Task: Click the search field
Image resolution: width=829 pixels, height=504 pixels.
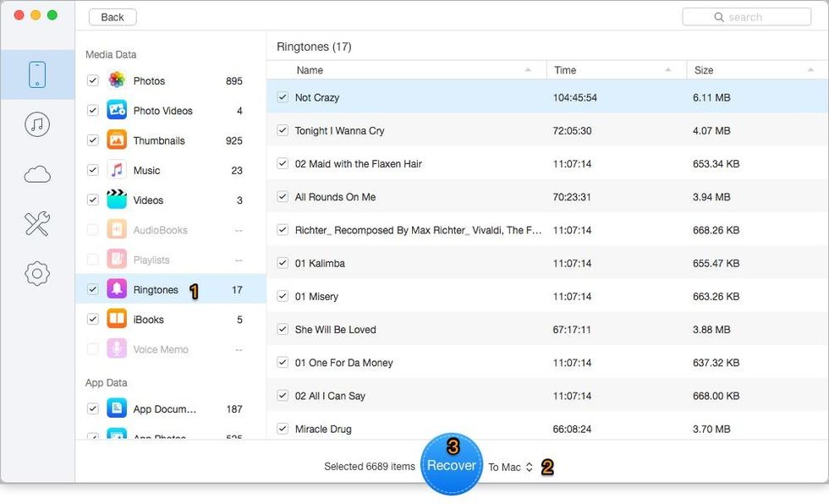Action: (x=746, y=17)
